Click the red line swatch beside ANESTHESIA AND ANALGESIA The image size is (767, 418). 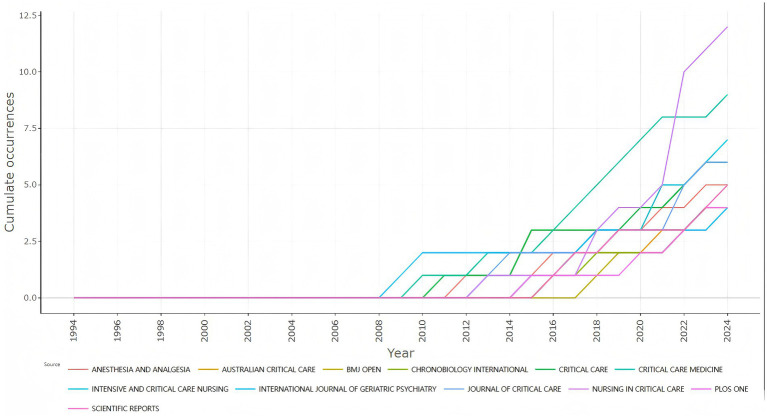[78, 370]
